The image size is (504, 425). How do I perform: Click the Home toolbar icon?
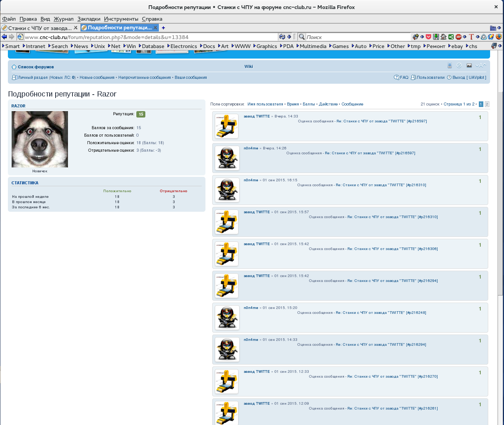pos(444,37)
